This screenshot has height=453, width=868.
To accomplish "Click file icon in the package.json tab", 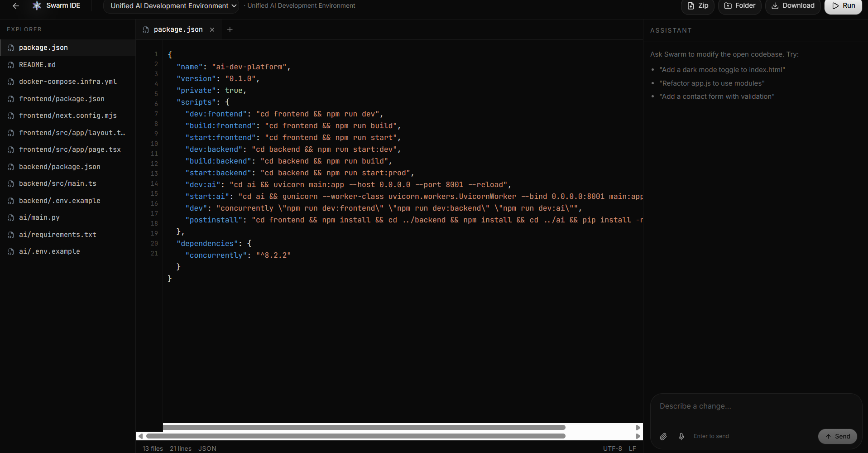I will [146, 29].
